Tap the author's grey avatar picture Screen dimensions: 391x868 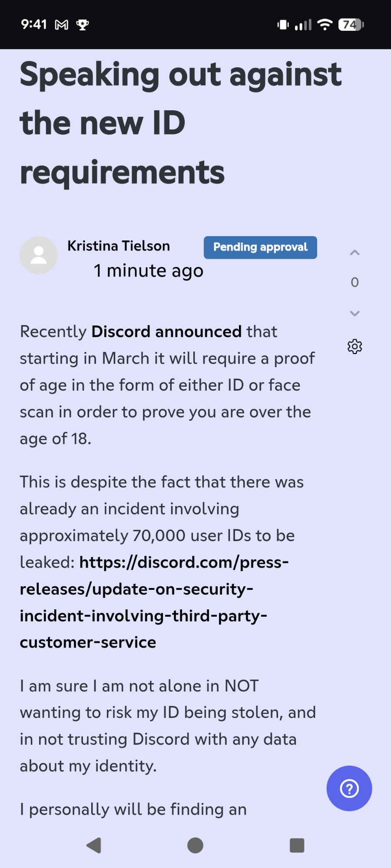click(39, 255)
